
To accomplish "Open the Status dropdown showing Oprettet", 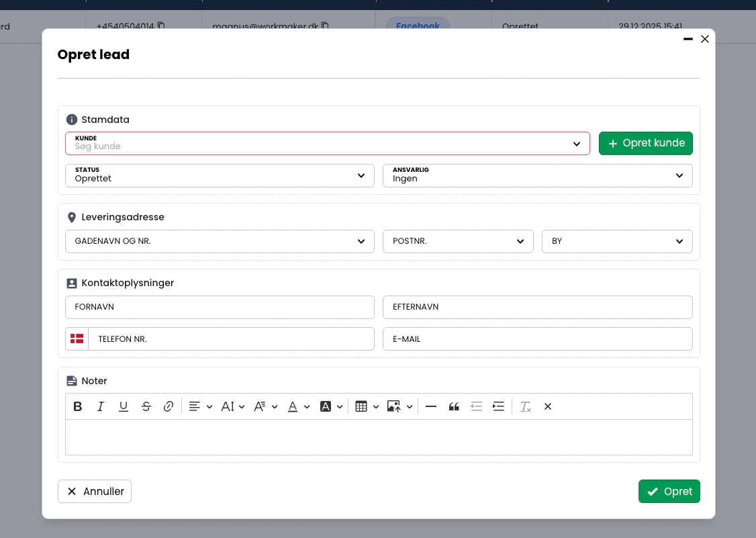I will pyautogui.click(x=220, y=175).
